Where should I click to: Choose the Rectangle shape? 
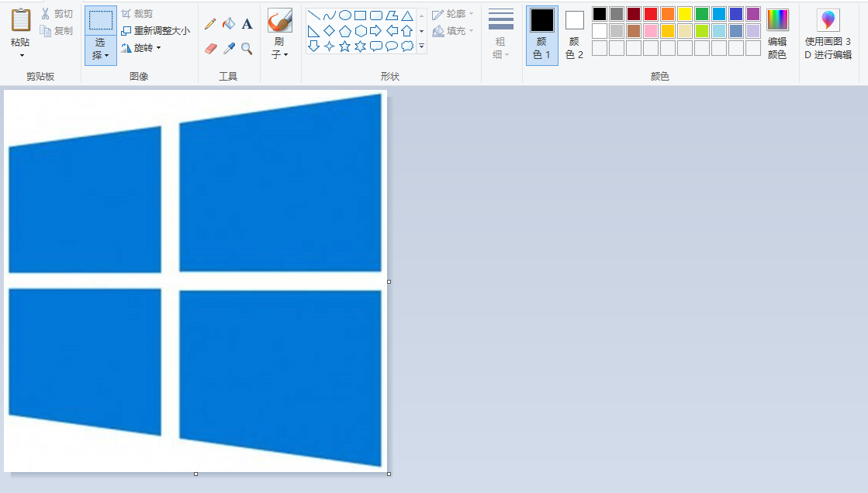[x=361, y=16]
